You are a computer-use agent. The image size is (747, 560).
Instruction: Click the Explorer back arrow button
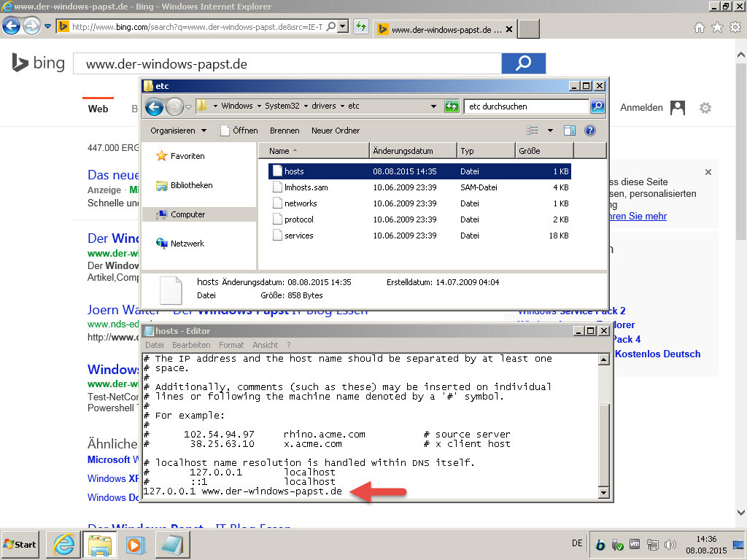pyautogui.click(x=154, y=107)
